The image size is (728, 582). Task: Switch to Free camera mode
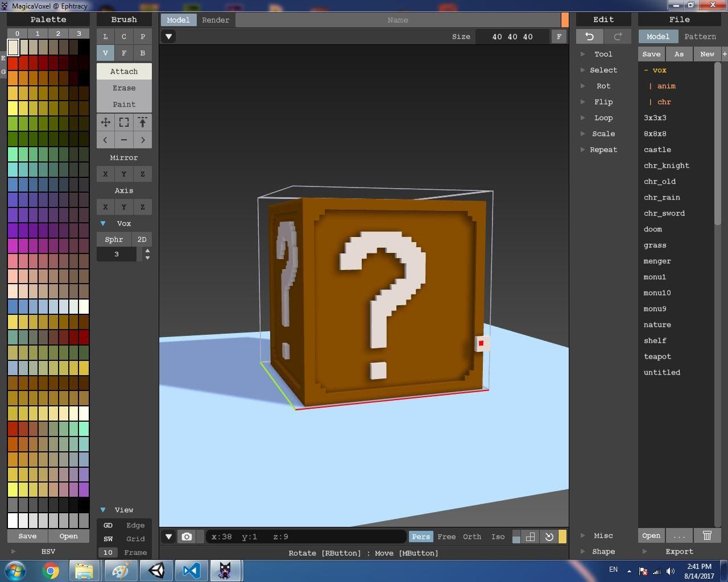(446, 537)
